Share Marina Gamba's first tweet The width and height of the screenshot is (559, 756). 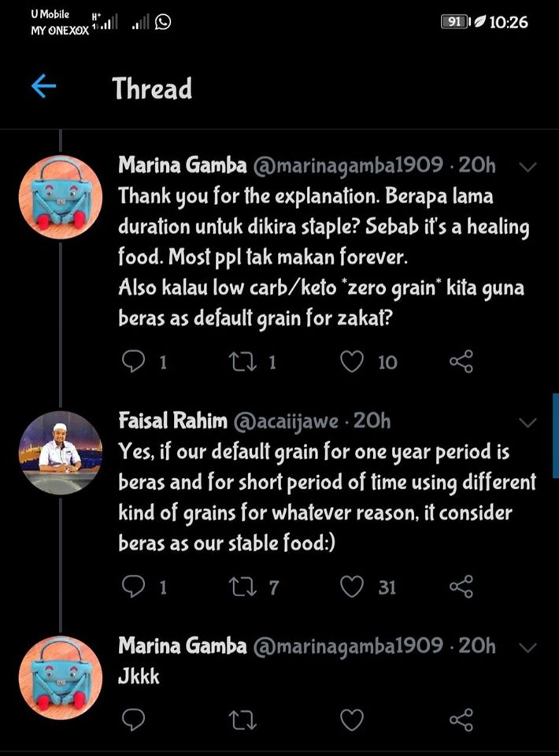[x=461, y=361]
